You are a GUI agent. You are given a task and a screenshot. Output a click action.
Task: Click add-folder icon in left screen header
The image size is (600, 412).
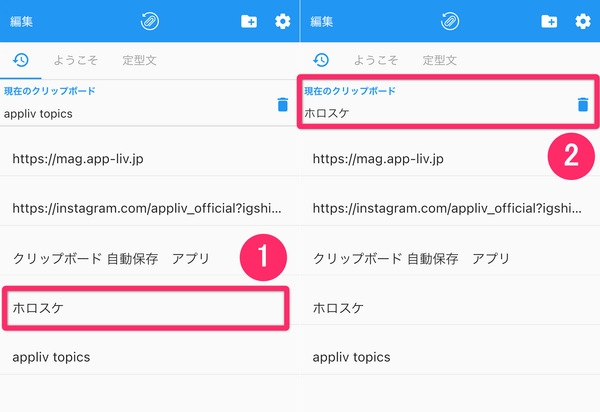tap(249, 21)
